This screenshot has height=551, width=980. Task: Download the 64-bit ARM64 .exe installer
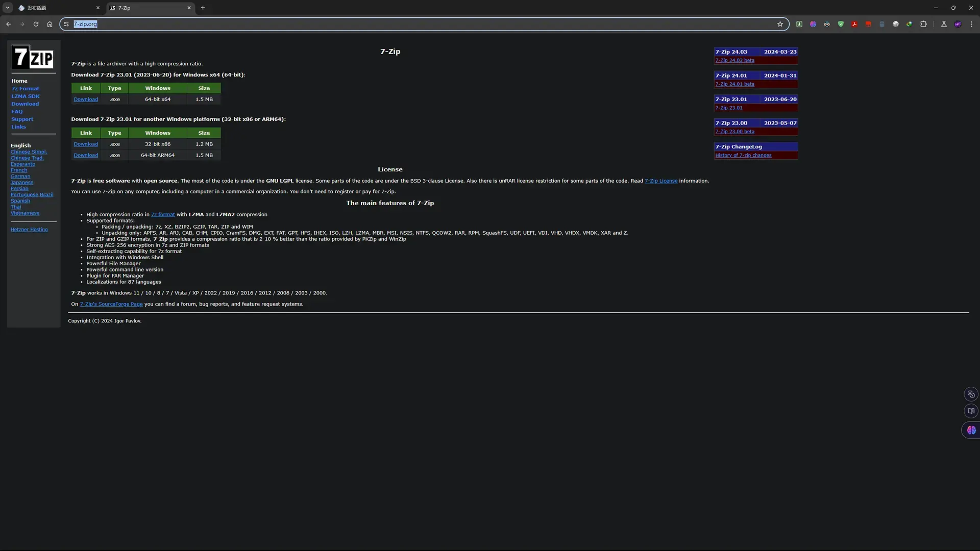[x=86, y=156]
